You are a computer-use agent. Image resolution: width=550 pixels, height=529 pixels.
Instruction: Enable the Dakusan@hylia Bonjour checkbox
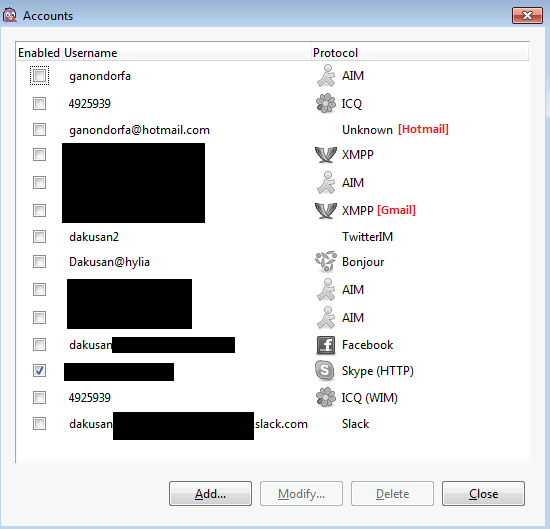coord(39,261)
